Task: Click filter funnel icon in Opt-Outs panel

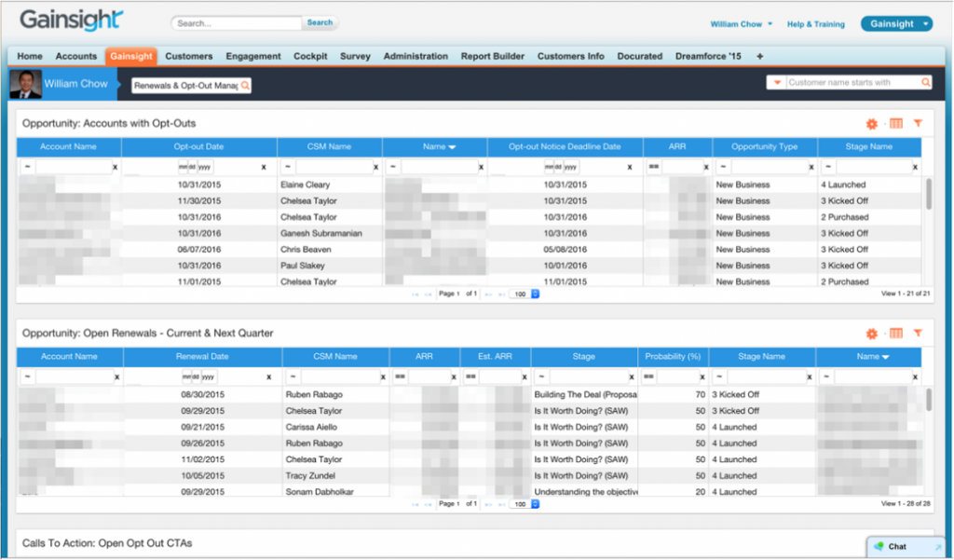Action: (x=918, y=123)
